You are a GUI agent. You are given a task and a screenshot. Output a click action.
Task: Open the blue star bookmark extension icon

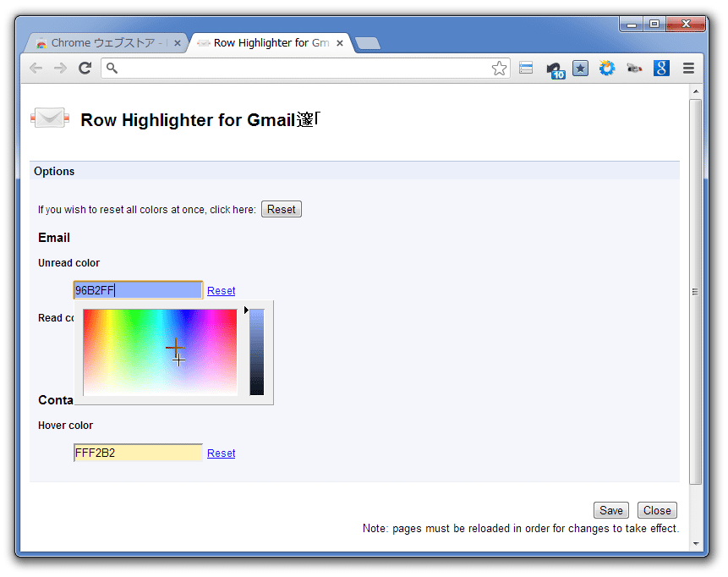tap(580, 69)
